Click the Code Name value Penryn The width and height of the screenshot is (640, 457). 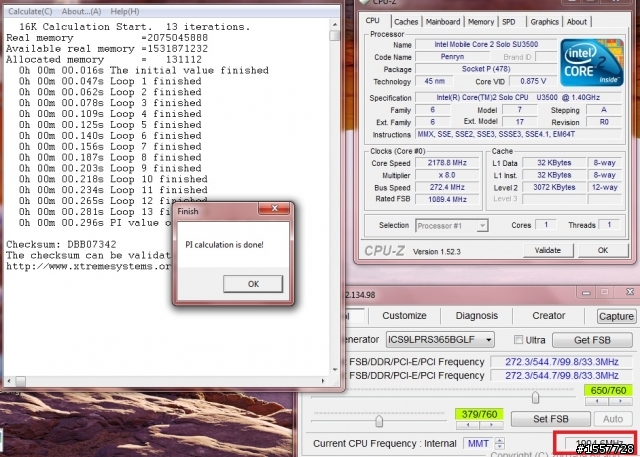452,57
